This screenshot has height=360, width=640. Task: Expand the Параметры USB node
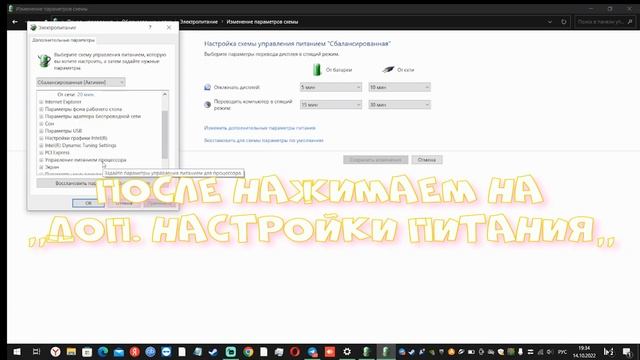pyautogui.click(x=41, y=131)
